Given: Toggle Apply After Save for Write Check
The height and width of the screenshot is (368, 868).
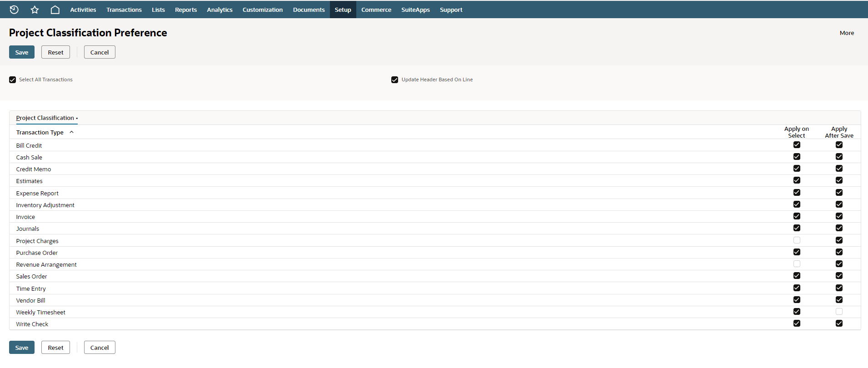Looking at the screenshot, I should pos(839,323).
